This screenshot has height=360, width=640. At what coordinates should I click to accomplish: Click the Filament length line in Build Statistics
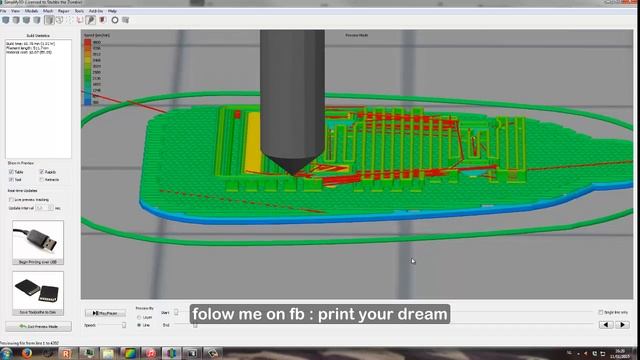coord(27,48)
